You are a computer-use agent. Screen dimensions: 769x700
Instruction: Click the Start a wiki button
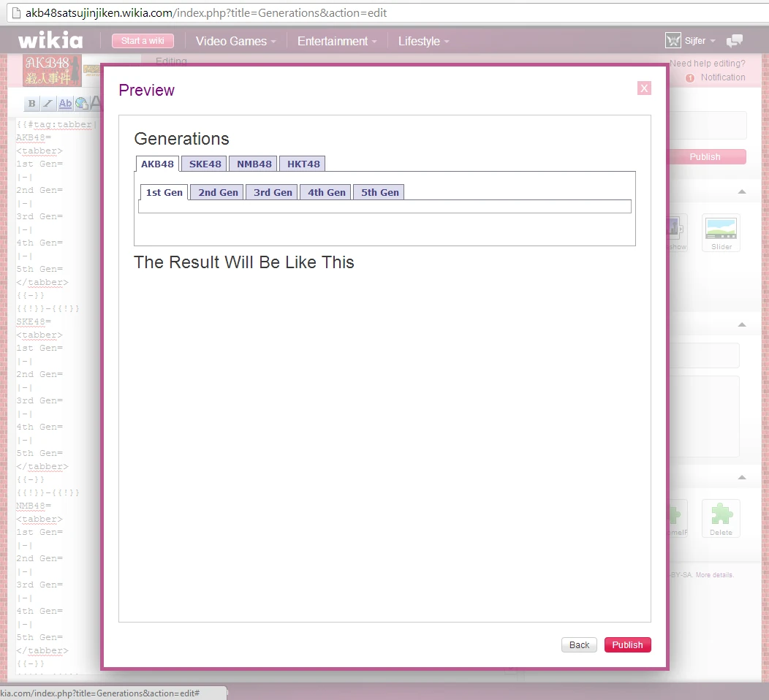(x=143, y=41)
